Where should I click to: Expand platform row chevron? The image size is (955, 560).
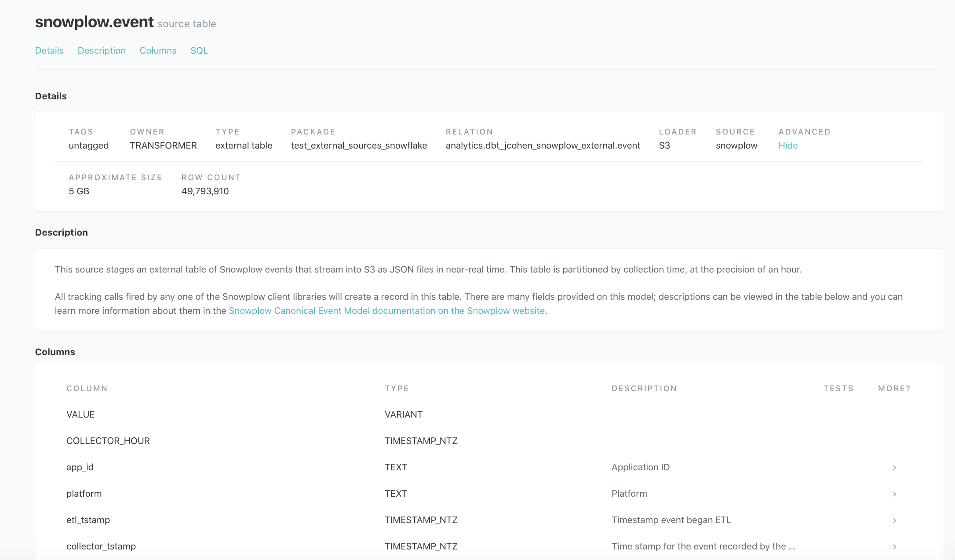click(x=894, y=494)
